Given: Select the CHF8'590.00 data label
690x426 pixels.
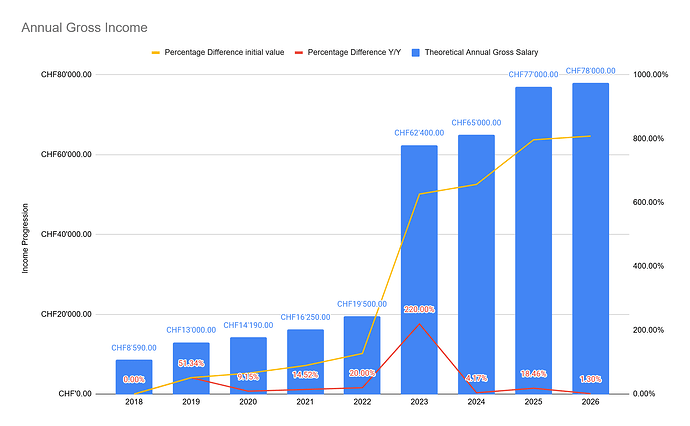Looking at the screenshot, I should click(x=134, y=347).
